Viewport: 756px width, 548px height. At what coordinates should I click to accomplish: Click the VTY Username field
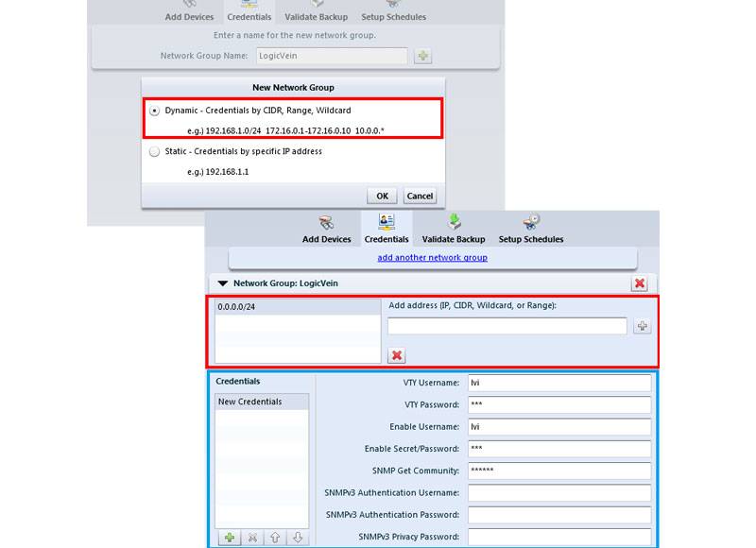tap(558, 383)
